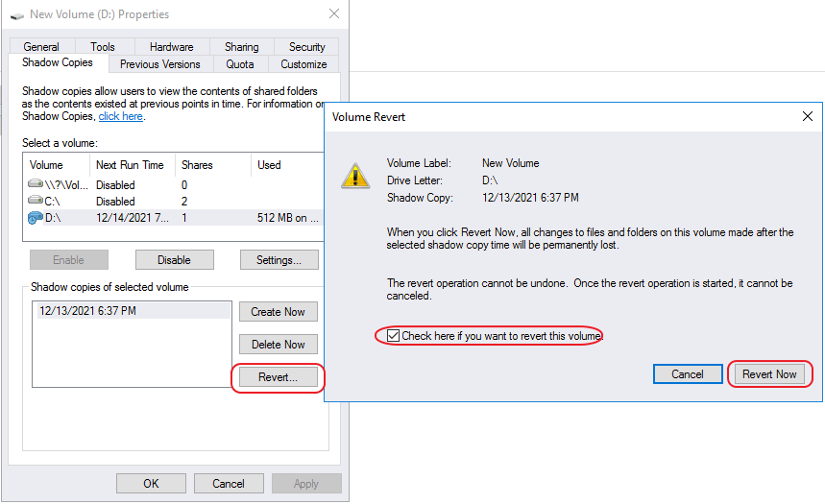Image resolution: width=825 pixels, height=504 pixels.
Task: Click the shares value '2' for C:\
Action: coord(184,202)
